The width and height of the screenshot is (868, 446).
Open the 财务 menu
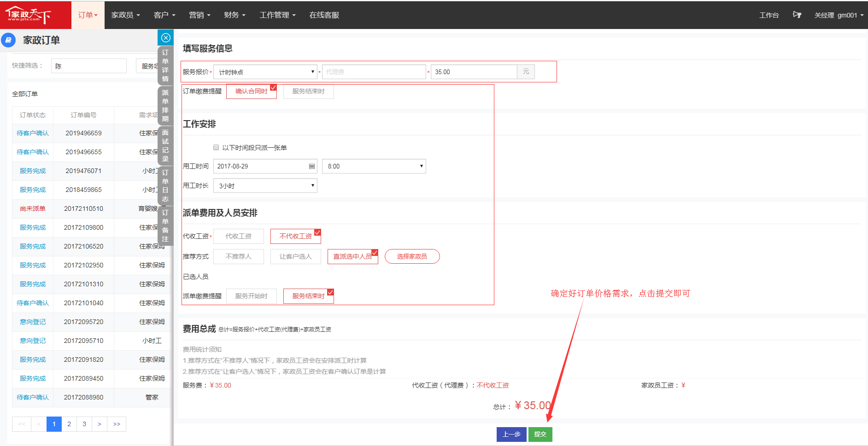point(235,15)
